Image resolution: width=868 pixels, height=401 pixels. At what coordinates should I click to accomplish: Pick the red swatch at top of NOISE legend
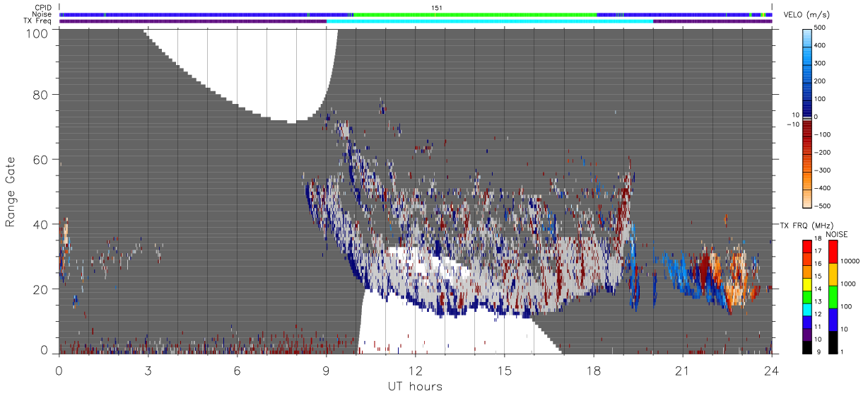(x=832, y=251)
